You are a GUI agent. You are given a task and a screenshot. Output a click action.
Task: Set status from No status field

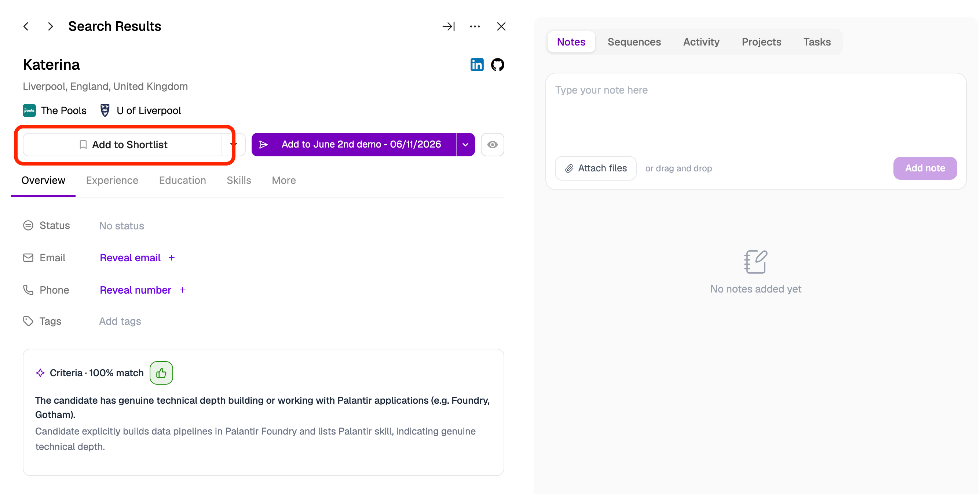pos(121,226)
